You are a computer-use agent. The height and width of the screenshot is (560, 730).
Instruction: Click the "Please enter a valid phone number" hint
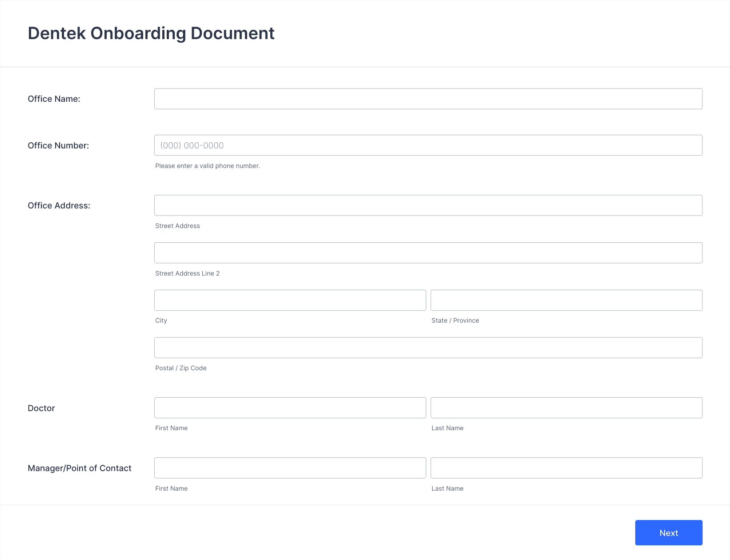pyautogui.click(x=207, y=166)
